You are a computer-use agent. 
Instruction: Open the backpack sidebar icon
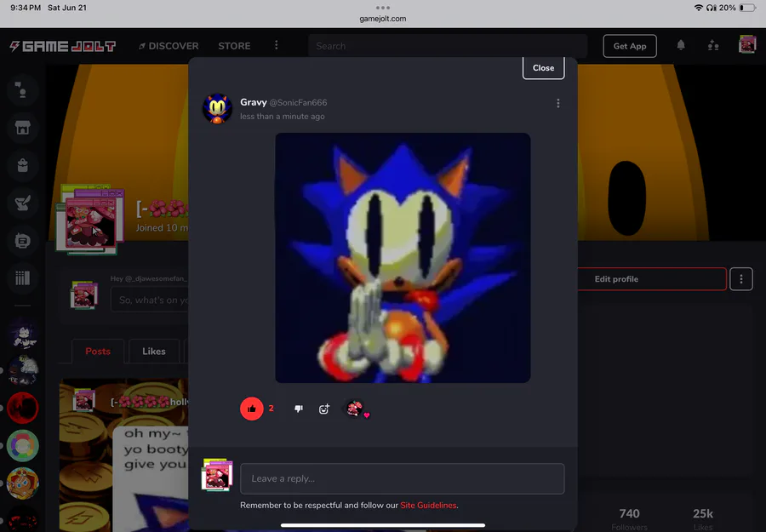click(22, 166)
